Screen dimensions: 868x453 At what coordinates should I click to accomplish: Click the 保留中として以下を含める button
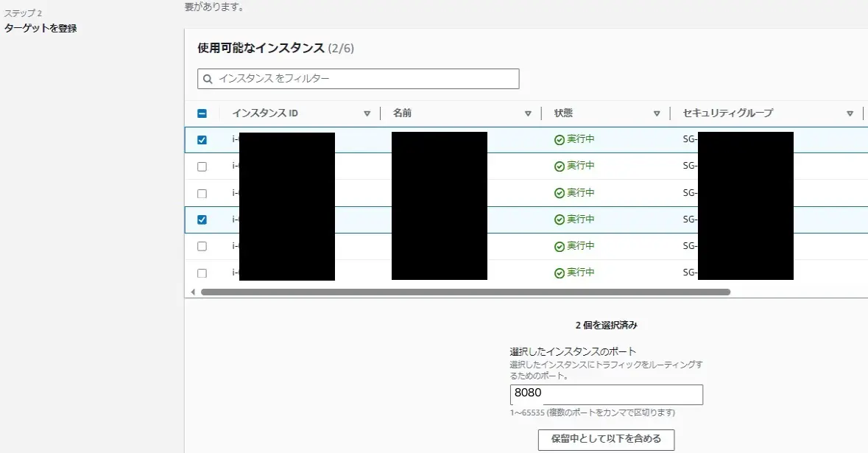[605, 439]
